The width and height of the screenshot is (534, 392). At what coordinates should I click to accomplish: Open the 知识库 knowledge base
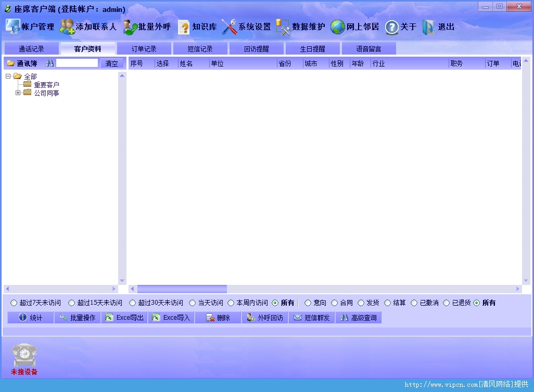click(198, 27)
